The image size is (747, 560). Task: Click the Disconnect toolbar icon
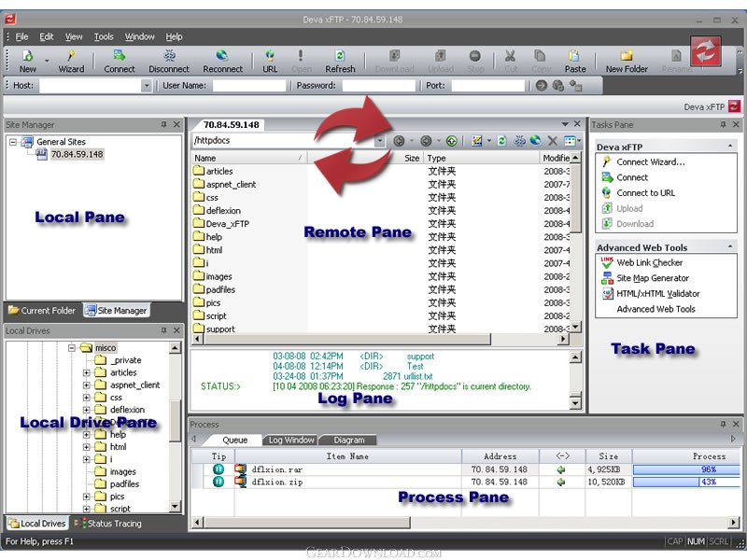[169, 62]
